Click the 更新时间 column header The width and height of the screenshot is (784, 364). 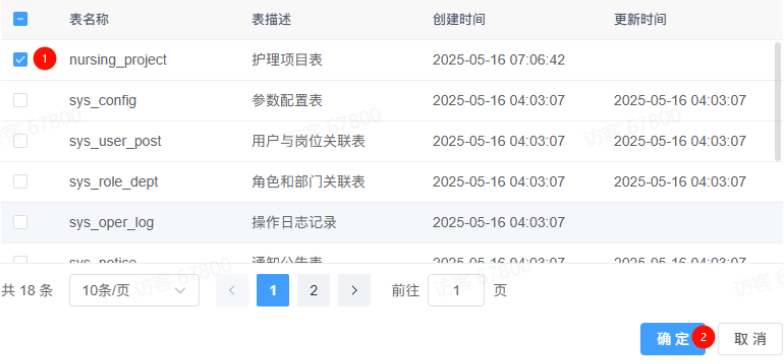640,20
